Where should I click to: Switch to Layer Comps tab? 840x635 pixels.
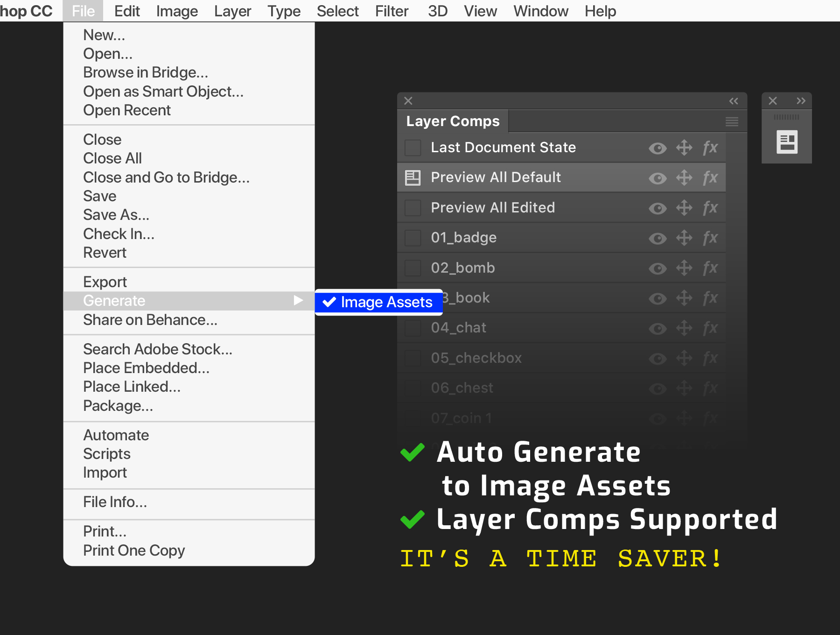453,121
